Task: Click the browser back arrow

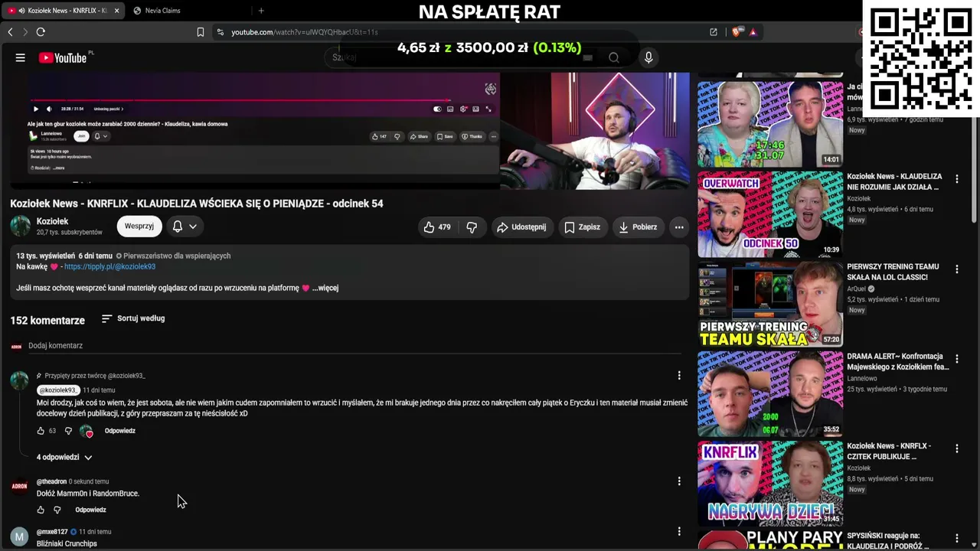Action: (x=10, y=32)
